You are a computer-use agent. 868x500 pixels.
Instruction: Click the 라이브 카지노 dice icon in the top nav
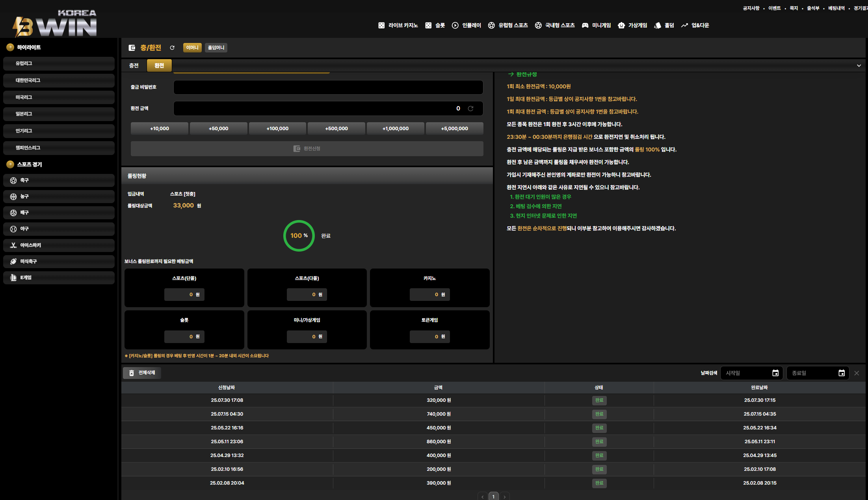[381, 25]
